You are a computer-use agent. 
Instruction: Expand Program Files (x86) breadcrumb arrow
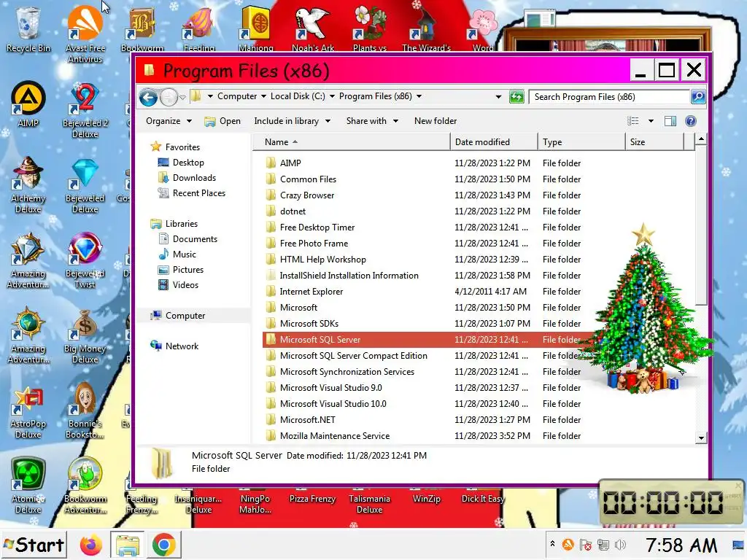pyautogui.click(x=419, y=96)
